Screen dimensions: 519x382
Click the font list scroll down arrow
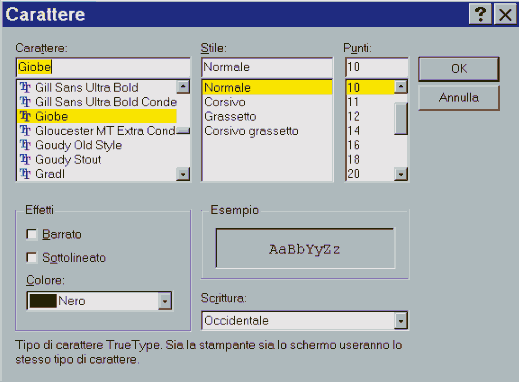point(183,174)
